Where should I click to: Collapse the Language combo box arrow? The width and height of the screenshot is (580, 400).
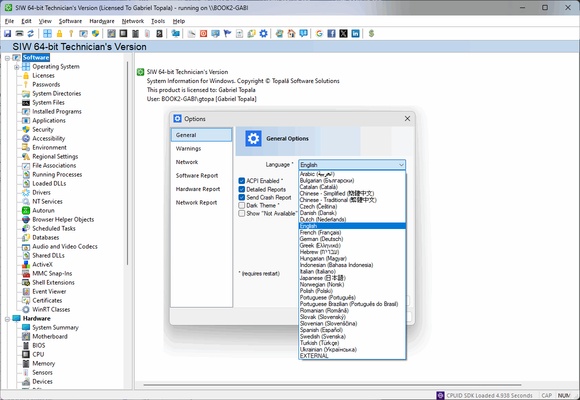401,165
